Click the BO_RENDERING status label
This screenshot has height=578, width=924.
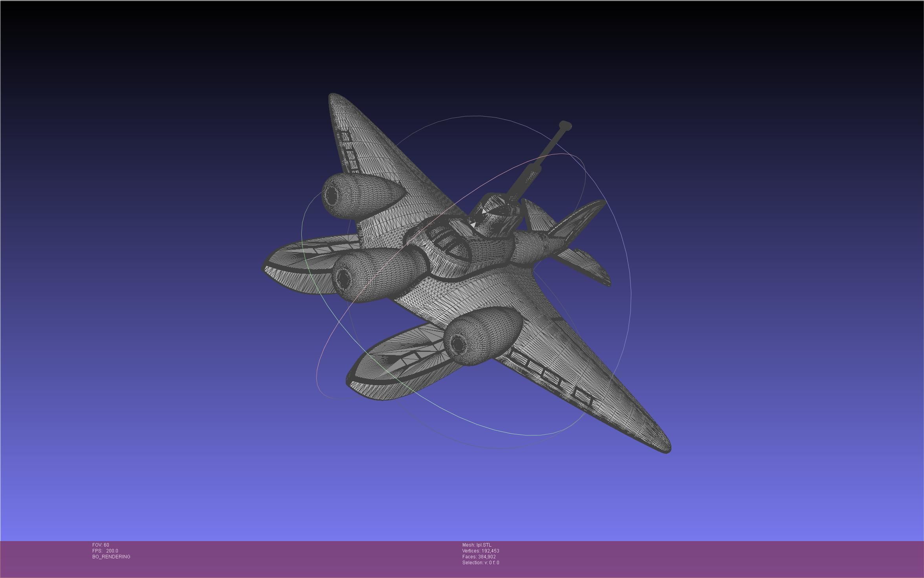[111, 556]
